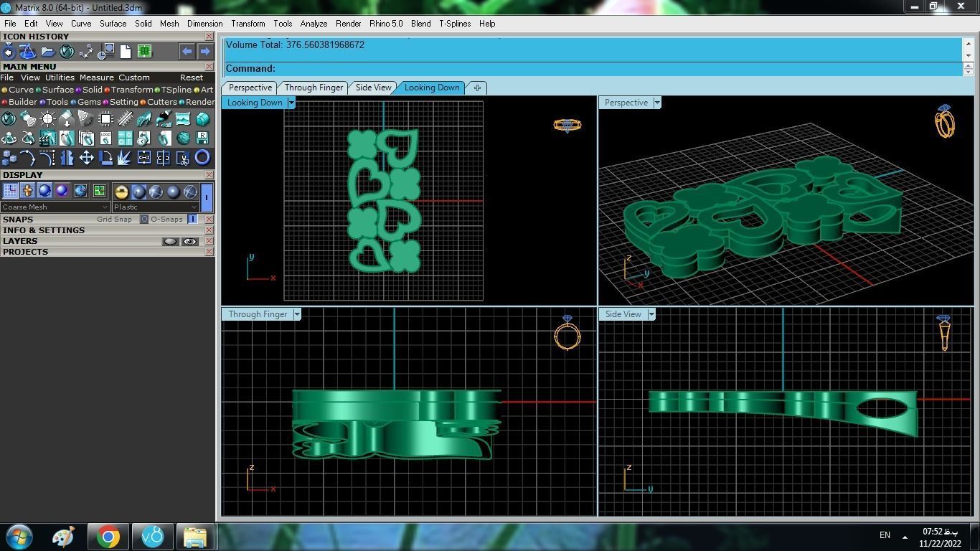Screen dimensions: 980x551
Task: Go back with the Icon History left arrow
Action: pyautogui.click(x=187, y=52)
